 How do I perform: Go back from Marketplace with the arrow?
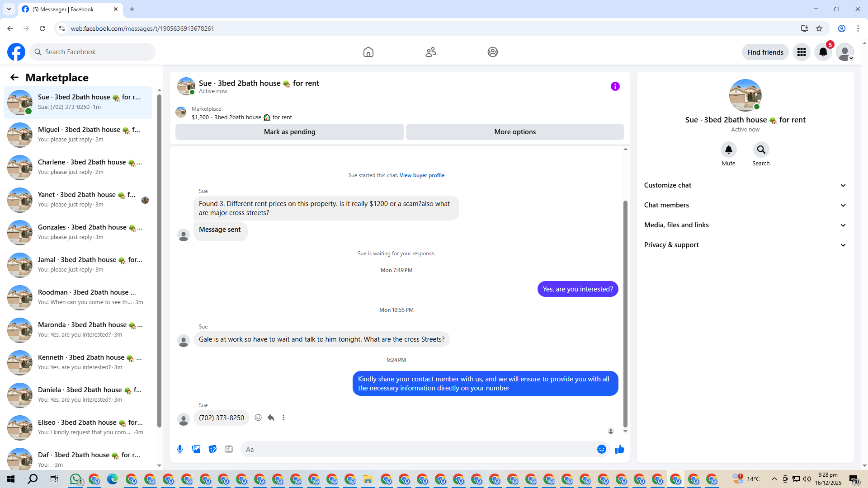click(14, 77)
